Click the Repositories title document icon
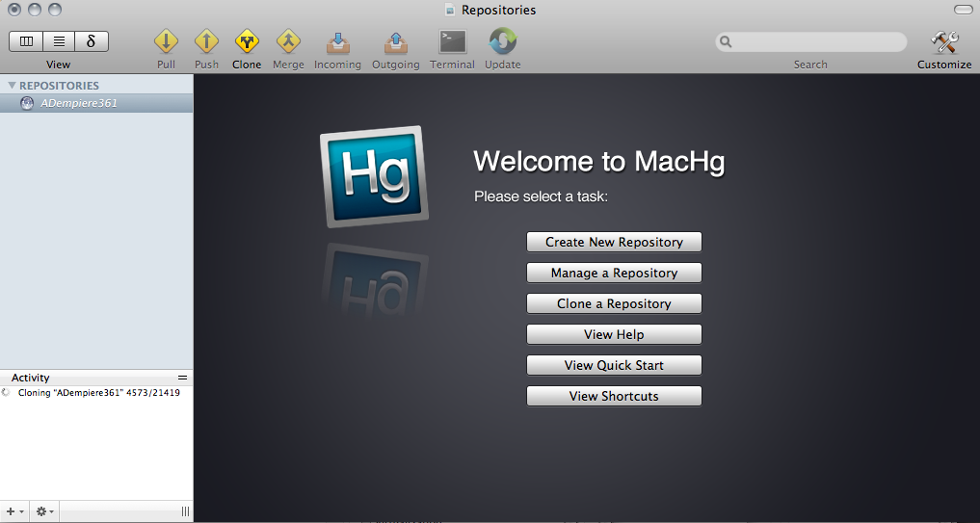This screenshot has height=523, width=980. [x=449, y=10]
